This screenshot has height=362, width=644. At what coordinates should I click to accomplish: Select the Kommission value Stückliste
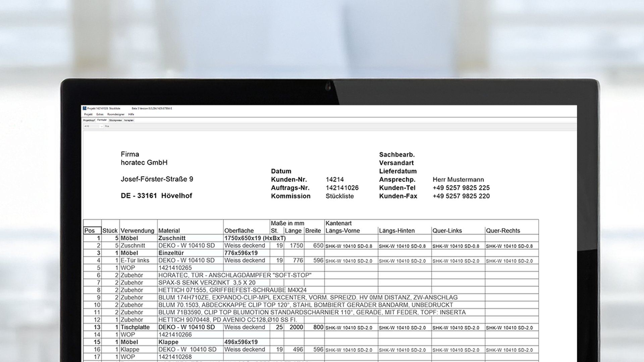340,196
